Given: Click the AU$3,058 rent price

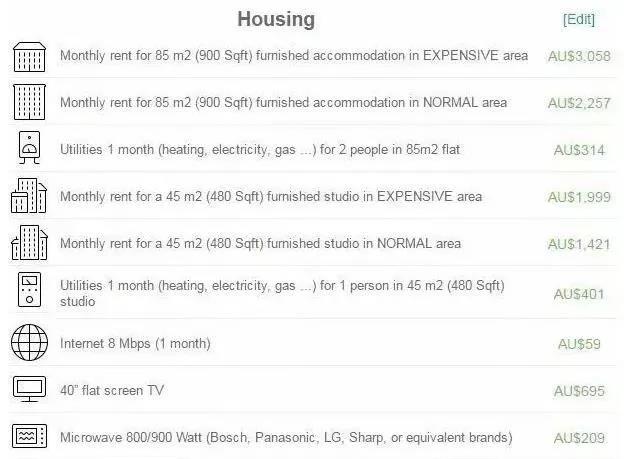Looking at the screenshot, I should (x=579, y=56).
